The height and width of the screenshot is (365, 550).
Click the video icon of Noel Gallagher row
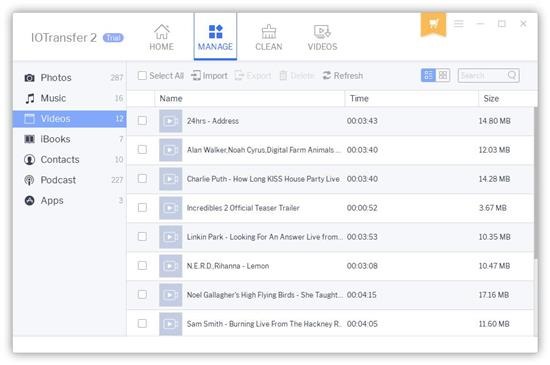point(170,295)
